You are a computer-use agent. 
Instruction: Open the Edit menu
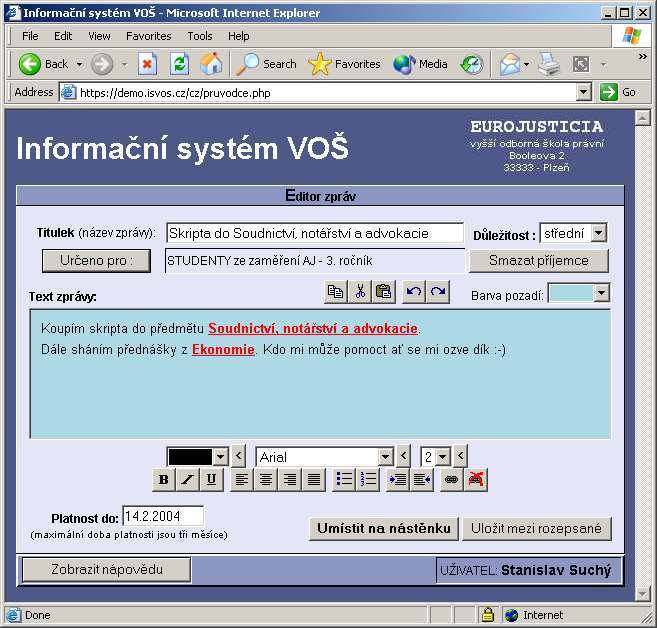63,36
